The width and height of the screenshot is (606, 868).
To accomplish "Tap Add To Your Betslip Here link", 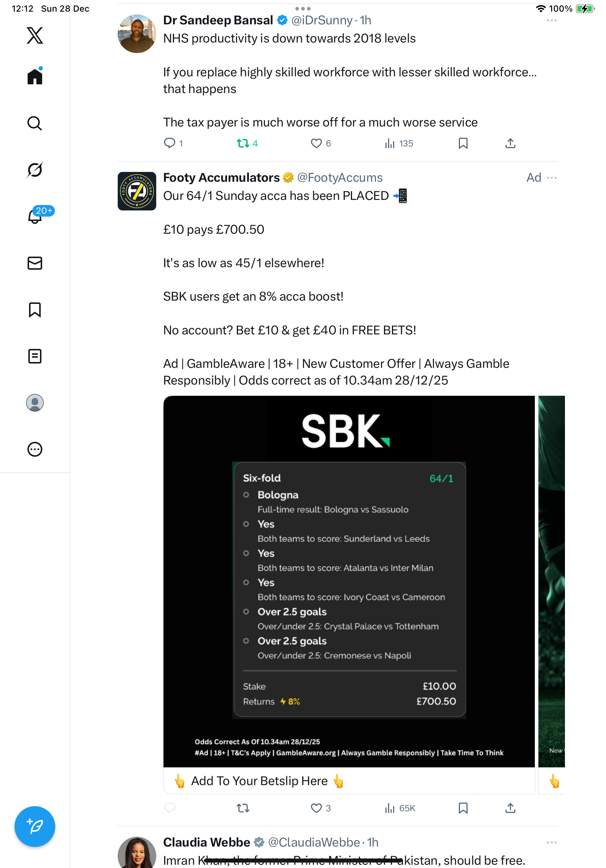I will click(x=259, y=781).
